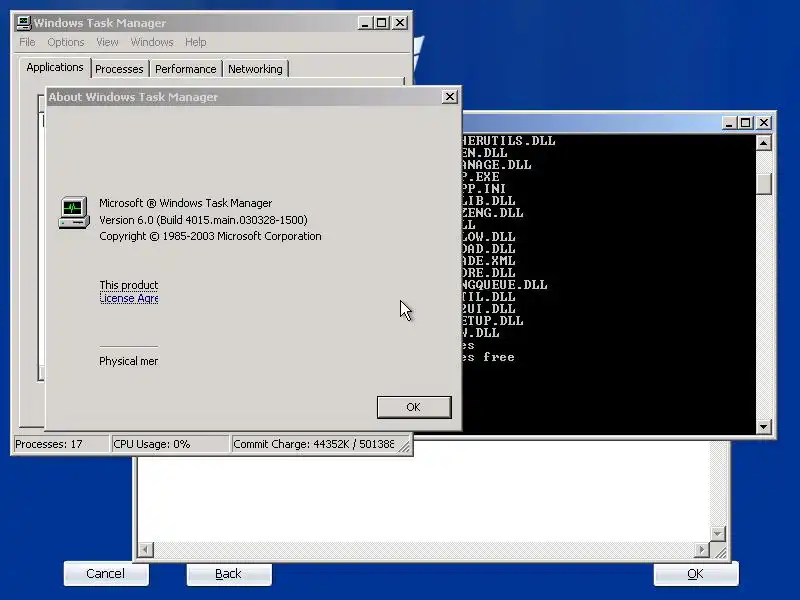Viewport: 800px width, 600px height.
Task: Click the Version 6.0 build text
Action: pyautogui.click(x=203, y=220)
